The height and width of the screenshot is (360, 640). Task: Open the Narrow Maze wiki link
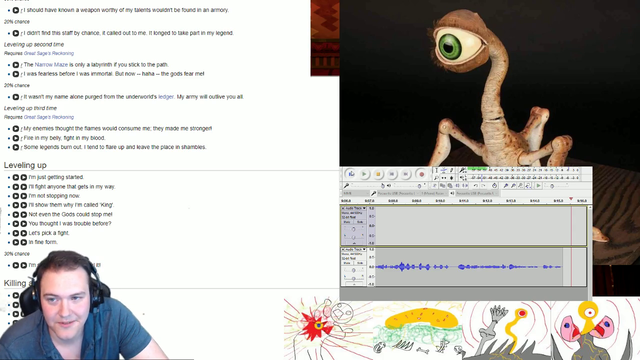click(51, 64)
